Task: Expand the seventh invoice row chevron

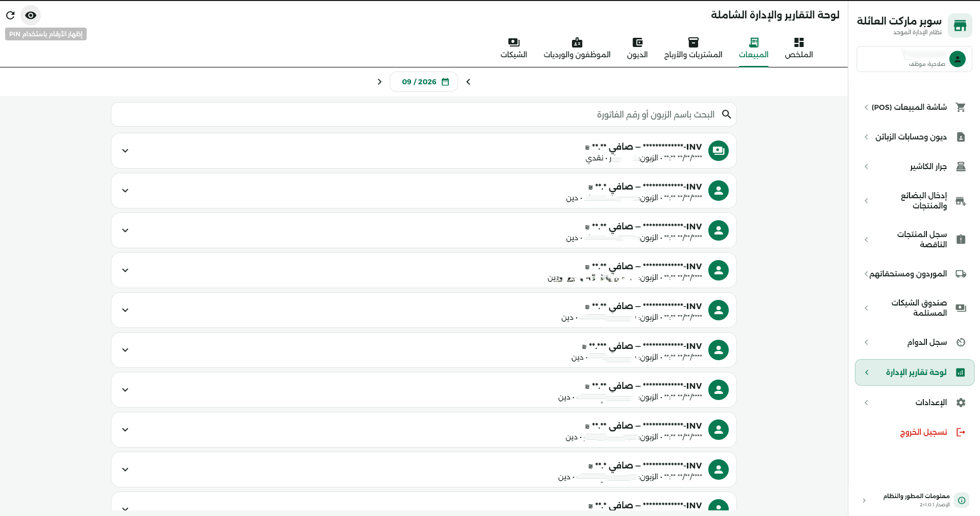Action: (x=125, y=390)
